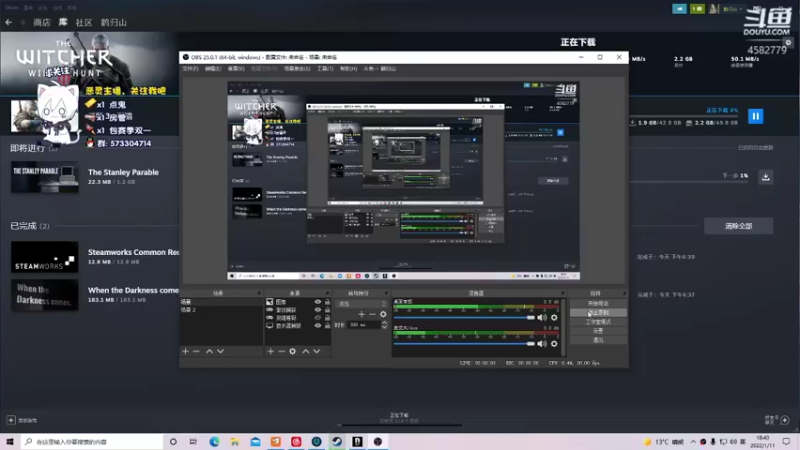Open the 编辑(E) menu in OBS
Screen dimensions: 800x450
pos(213,68)
